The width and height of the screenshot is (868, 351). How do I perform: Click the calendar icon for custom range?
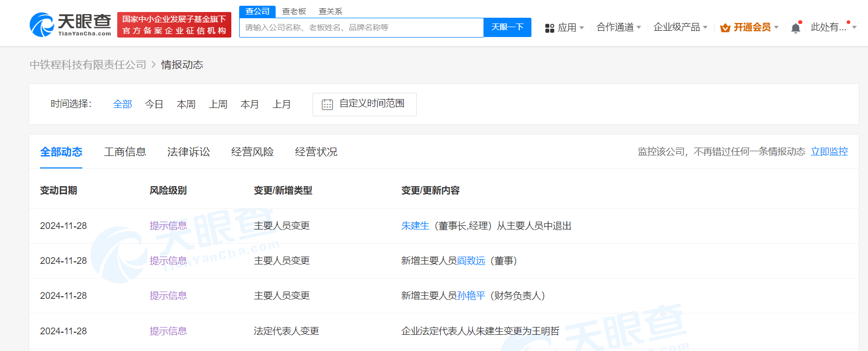(327, 104)
